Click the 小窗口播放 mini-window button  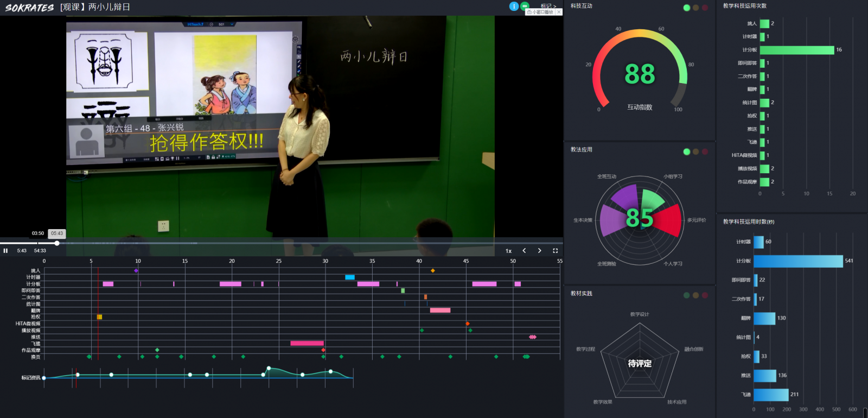(x=540, y=12)
